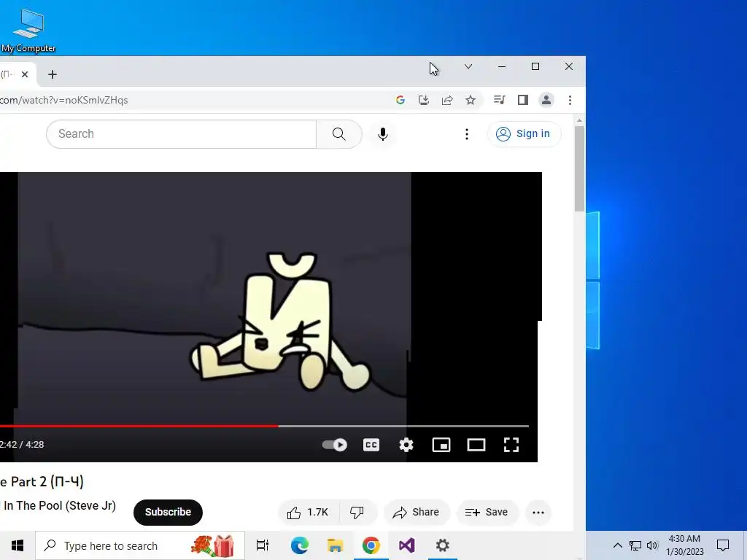Open Chrome profile avatar
747x560 pixels.
546,100
